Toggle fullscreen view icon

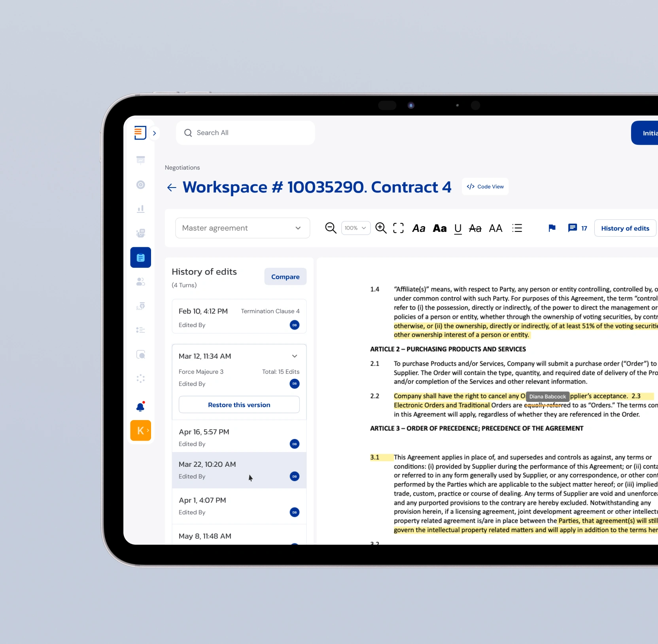[x=398, y=228]
